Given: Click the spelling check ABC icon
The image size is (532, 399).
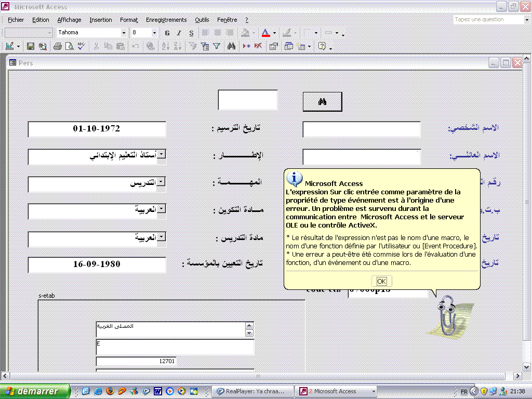Looking at the screenshot, I should point(81,46).
